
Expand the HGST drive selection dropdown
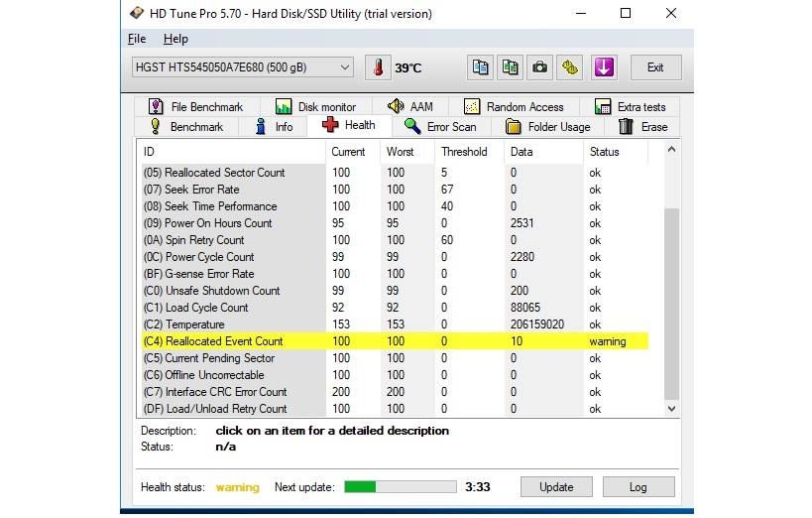242,67
